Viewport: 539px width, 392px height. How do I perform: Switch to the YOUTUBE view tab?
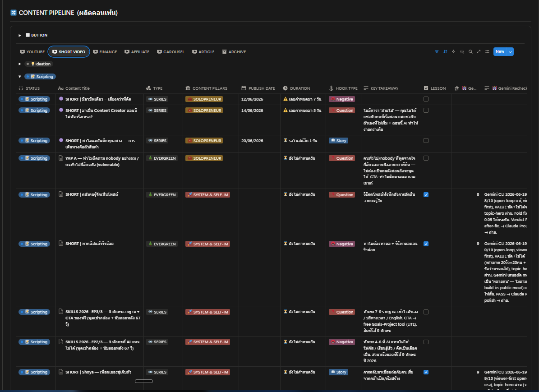click(32, 52)
